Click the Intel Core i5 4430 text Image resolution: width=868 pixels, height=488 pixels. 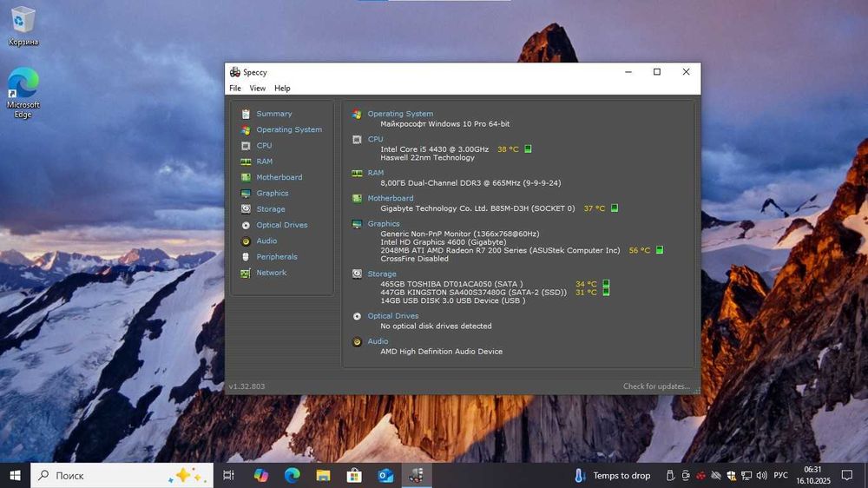pos(435,149)
